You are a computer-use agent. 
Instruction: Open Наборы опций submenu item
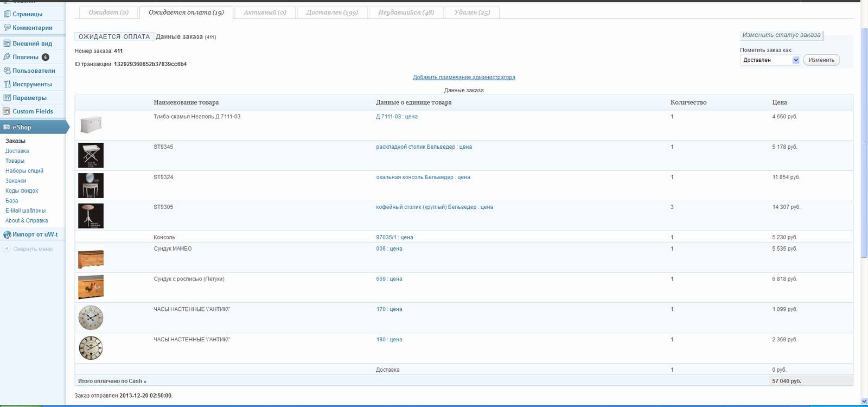click(24, 171)
